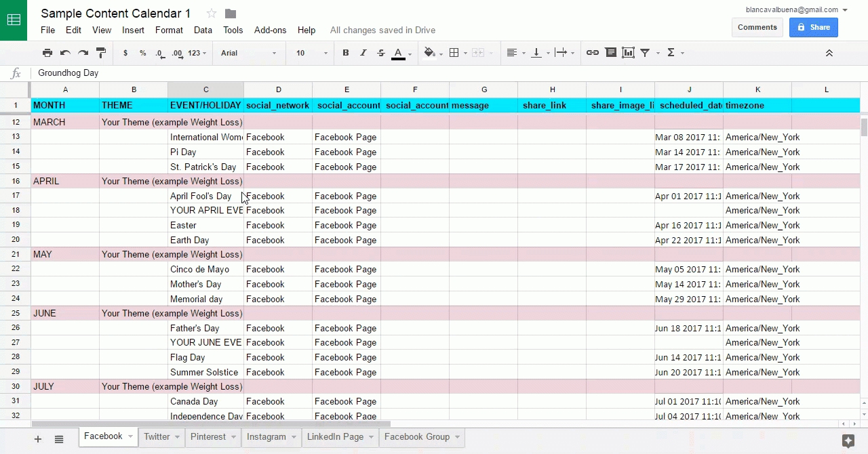The height and width of the screenshot is (454, 868).
Task: Open the 123 more number formats menu
Action: coord(197,53)
